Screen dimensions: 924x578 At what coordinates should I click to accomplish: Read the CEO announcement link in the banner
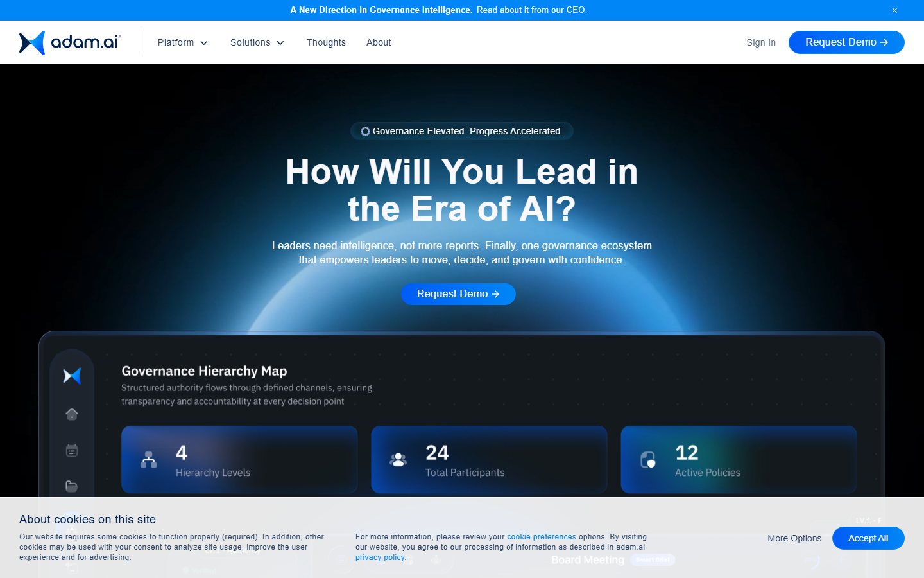(531, 10)
